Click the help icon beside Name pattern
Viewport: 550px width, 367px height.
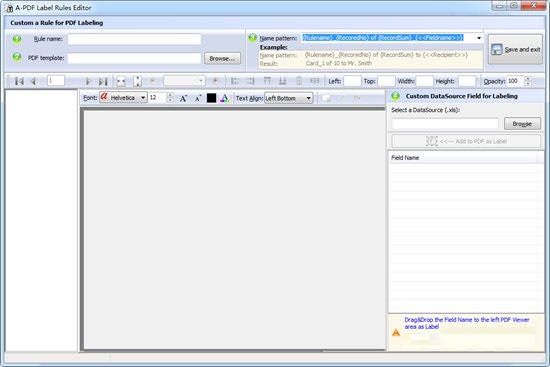[253, 37]
